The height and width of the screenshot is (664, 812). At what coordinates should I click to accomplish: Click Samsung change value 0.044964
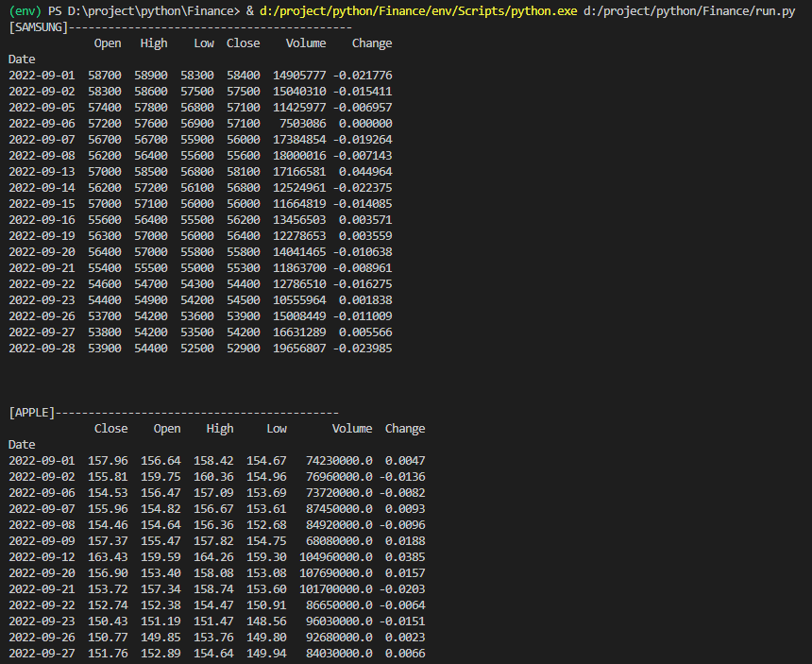(x=365, y=172)
